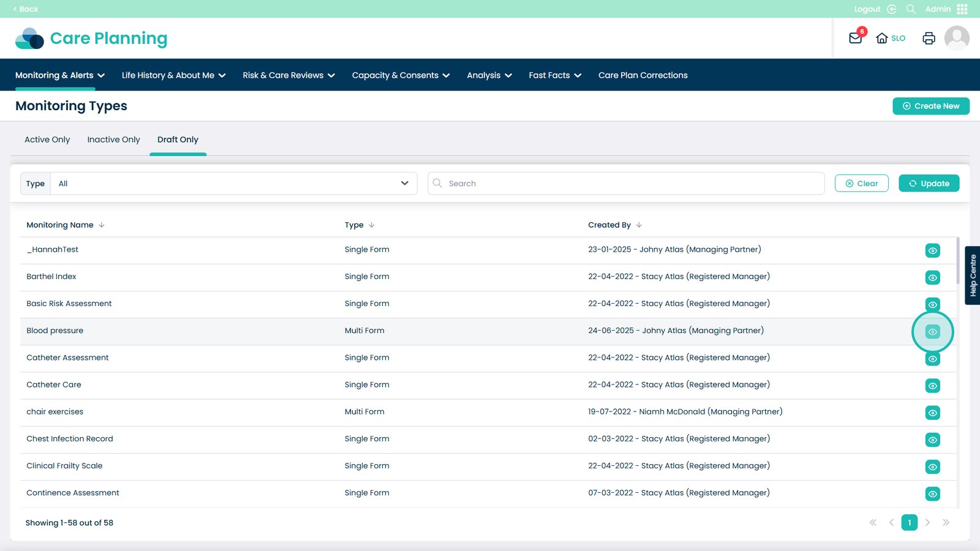Click the Clear filter button
Screen dimensions: 980x551
point(861,184)
